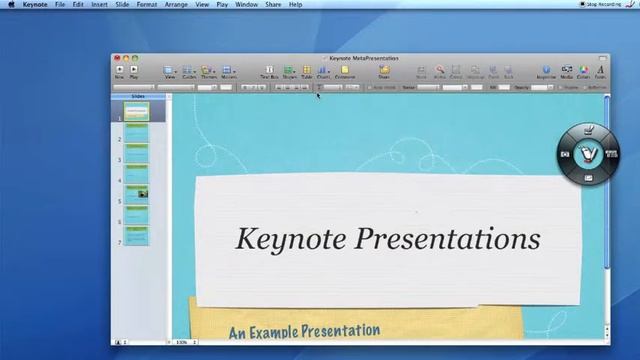Screen dimensions: 640x360
Task: Select slide 3 thumbnail in navigator
Action: pyautogui.click(x=136, y=153)
